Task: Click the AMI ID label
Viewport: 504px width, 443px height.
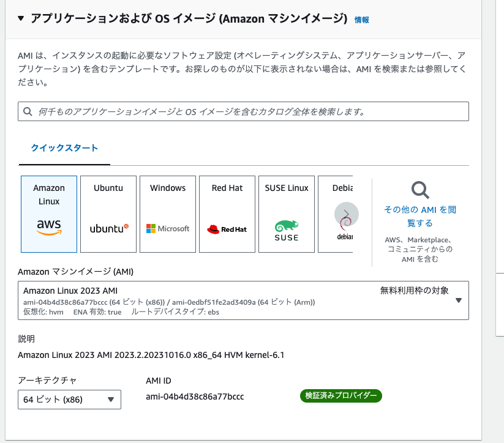Action: (x=159, y=381)
